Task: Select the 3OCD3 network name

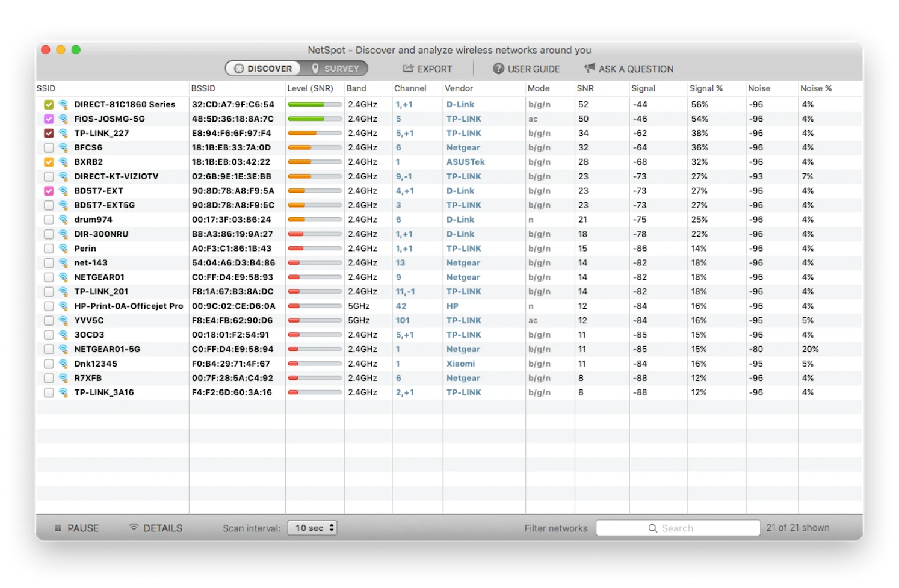Action: (x=89, y=335)
